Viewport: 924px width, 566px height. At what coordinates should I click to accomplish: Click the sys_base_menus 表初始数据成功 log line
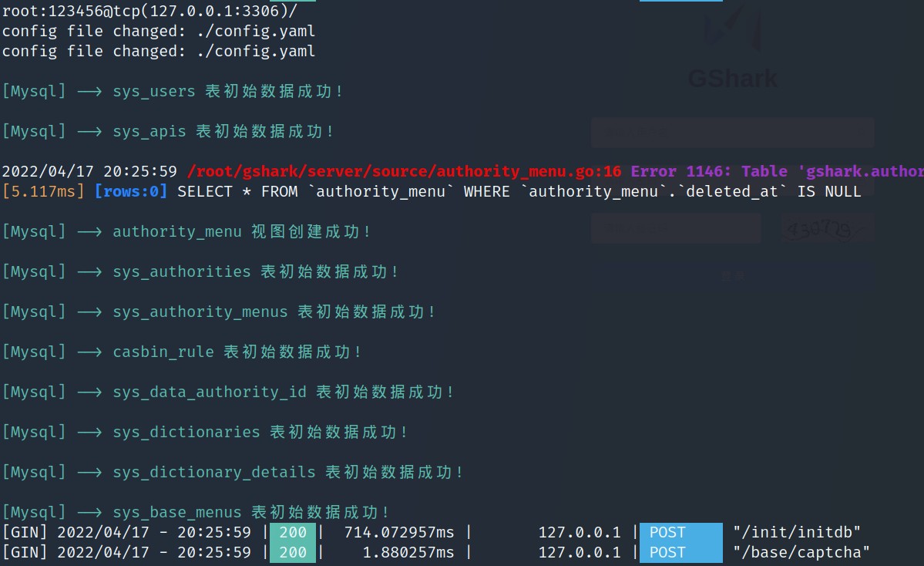196,512
